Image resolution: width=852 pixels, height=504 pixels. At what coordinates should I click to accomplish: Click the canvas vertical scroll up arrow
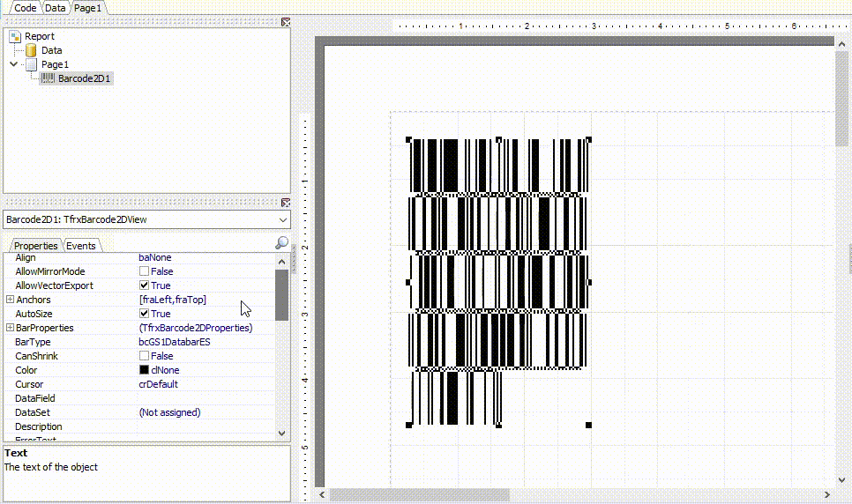(x=841, y=45)
